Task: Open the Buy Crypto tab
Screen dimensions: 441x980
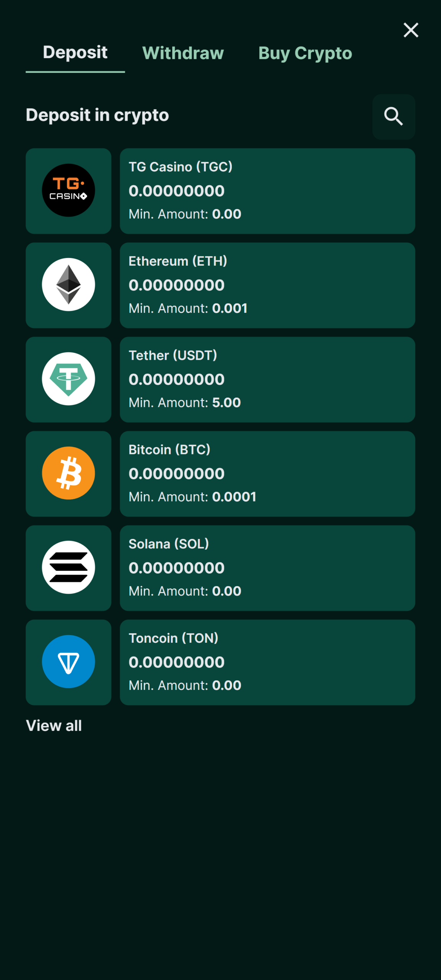Action: pos(305,53)
